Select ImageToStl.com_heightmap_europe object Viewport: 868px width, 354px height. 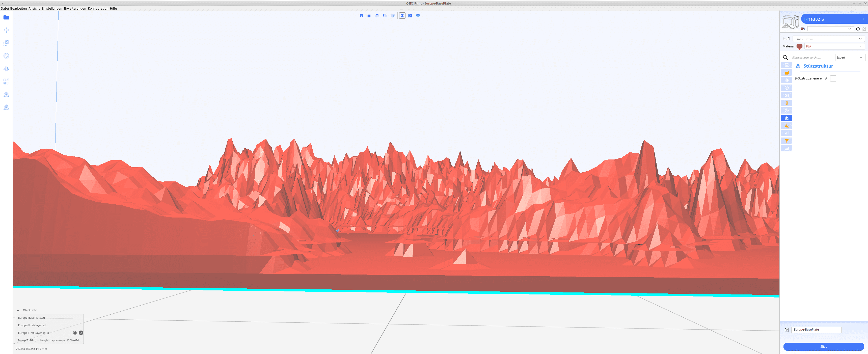pos(49,340)
